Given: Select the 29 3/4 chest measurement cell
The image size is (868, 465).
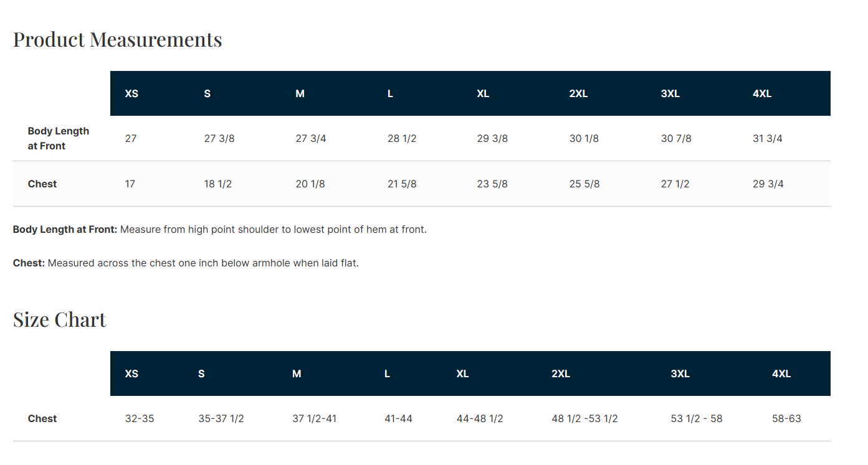Looking at the screenshot, I should [x=768, y=184].
